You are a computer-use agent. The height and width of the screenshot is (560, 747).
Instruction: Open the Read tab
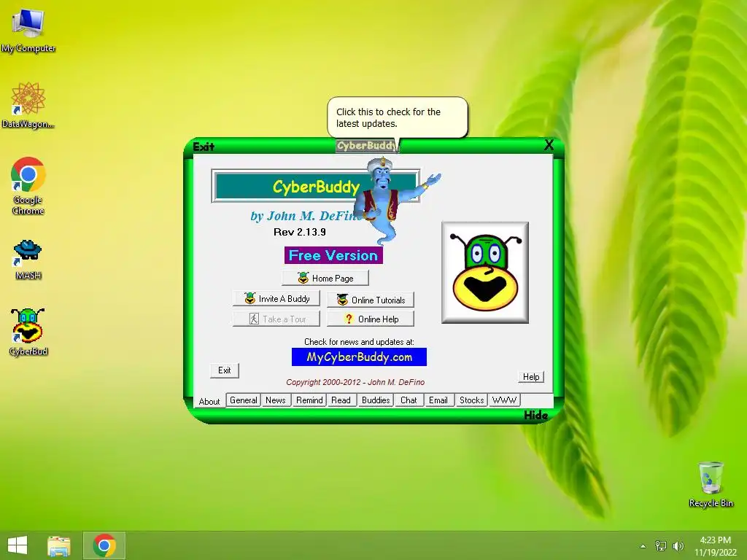(x=341, y=400)
